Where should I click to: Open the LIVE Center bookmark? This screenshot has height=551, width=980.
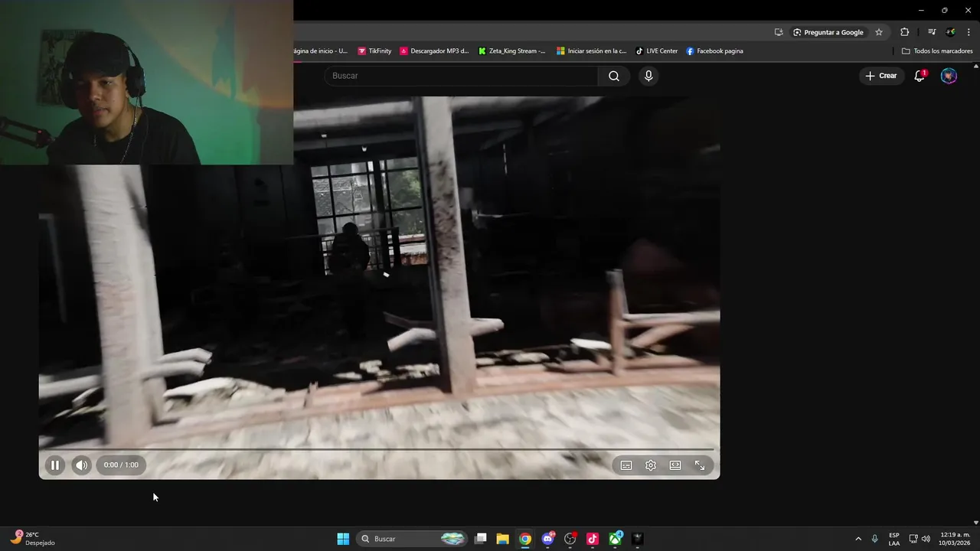point(656,51)
